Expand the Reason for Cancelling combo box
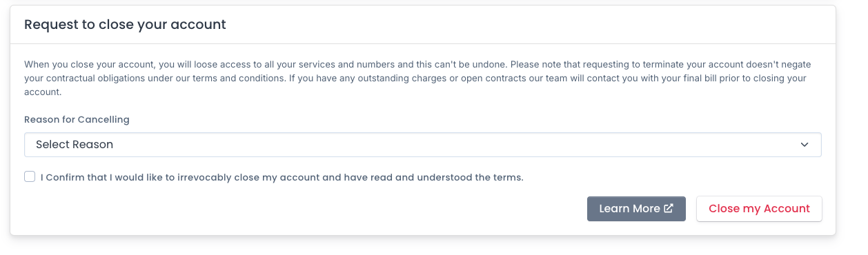Viewport: 868px width, 255px height. click(423, 145)
